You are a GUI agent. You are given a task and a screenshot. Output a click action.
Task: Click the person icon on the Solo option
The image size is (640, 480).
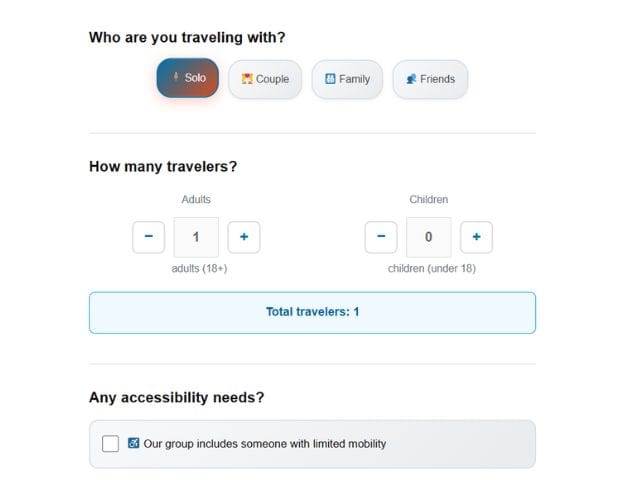pos(176,78)
